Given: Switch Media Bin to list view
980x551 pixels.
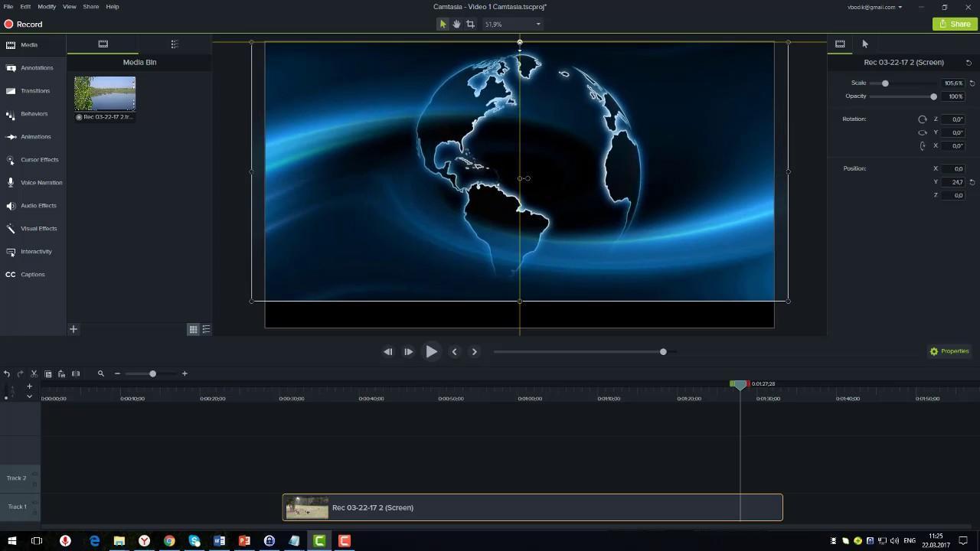Looking at the screenshot, I should coord(206,329).
